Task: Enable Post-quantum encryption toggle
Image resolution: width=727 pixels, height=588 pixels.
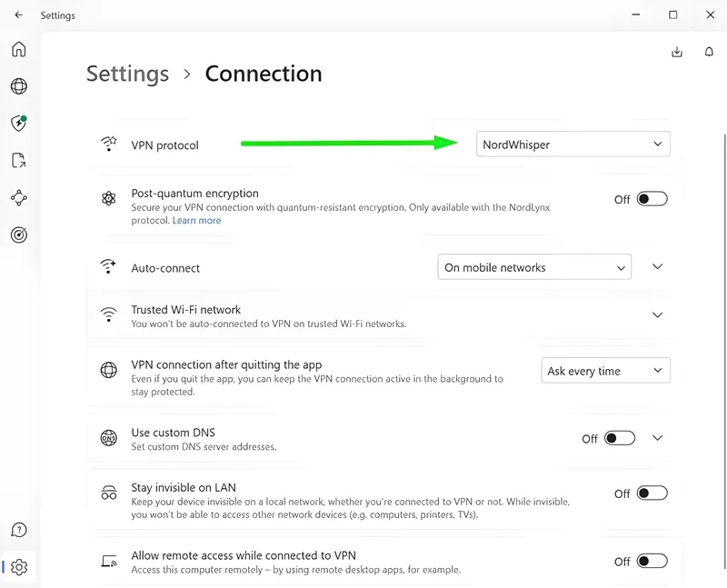Action: click(x=652, y=199)
